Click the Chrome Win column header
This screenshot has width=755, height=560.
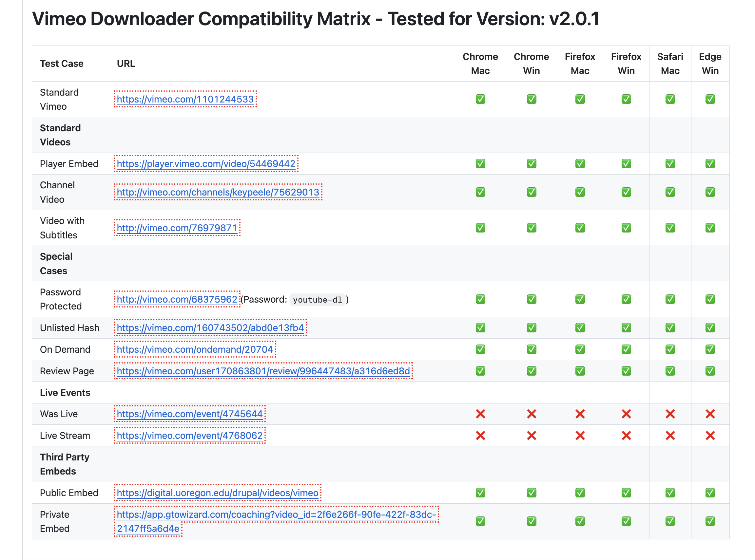click(532, 64)
